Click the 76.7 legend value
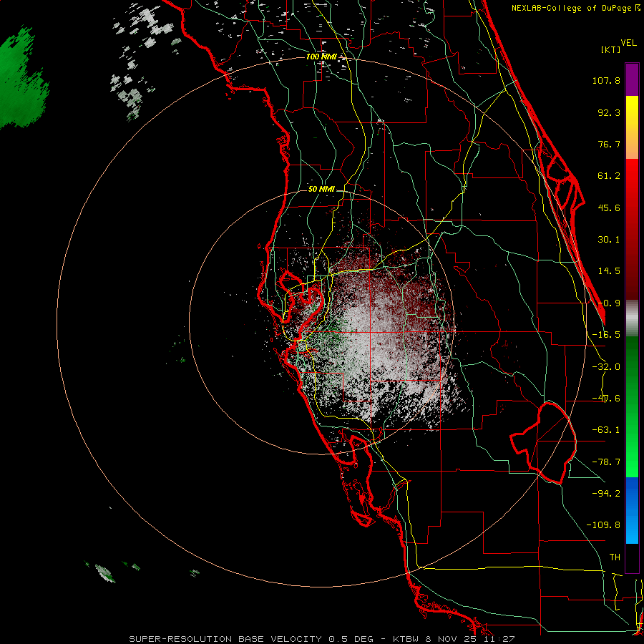The width and height of the screenshot is (644, 644). pyautogui.click(x=609, y=144)
